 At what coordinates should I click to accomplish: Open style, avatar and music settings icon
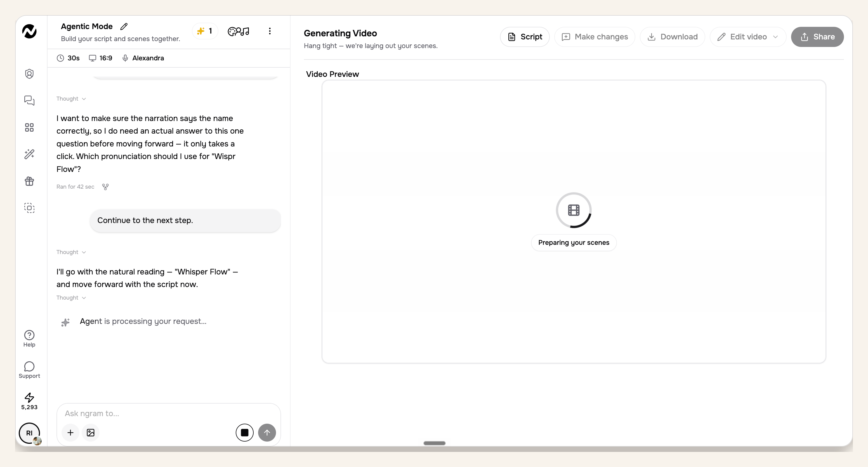point(239,31)
